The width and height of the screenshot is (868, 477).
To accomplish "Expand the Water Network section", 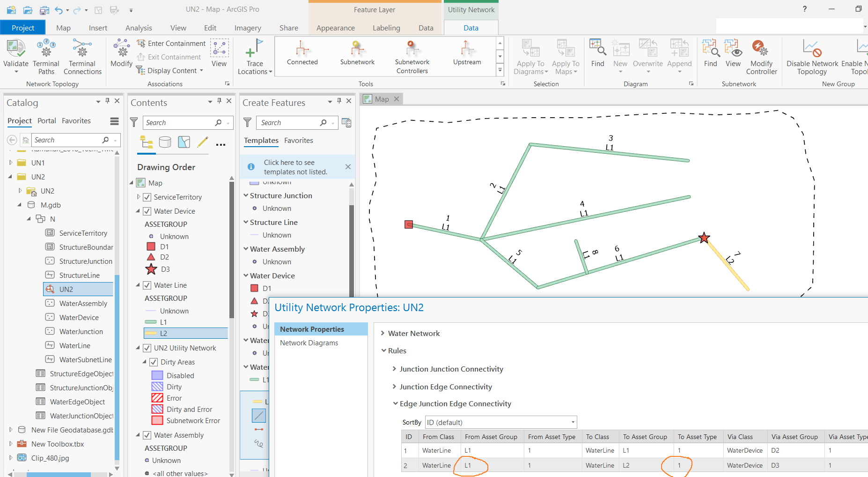I will pyautogui.click(x=383, y=333).
